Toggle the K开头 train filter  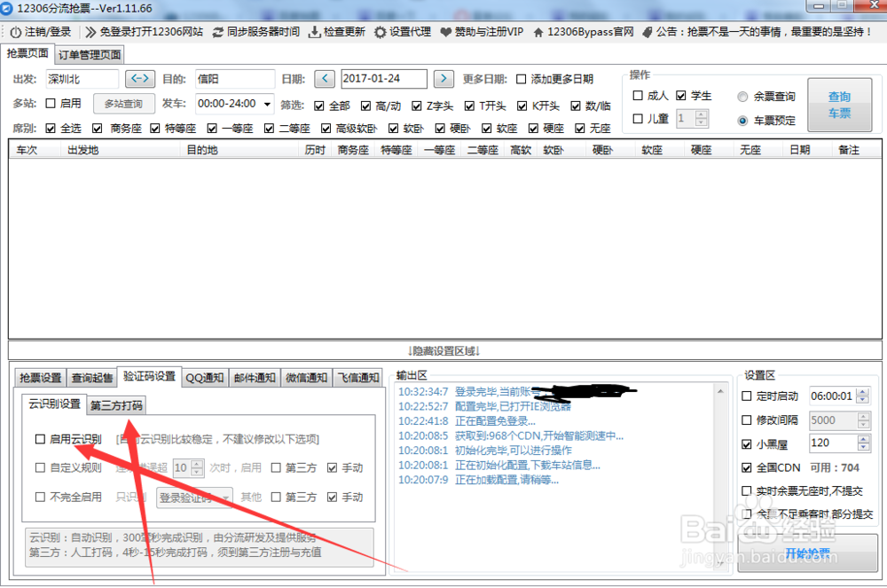522,106
